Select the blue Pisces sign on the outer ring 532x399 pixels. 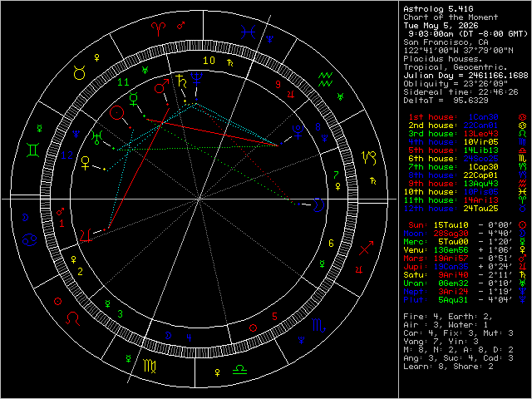tap(248, 32)
